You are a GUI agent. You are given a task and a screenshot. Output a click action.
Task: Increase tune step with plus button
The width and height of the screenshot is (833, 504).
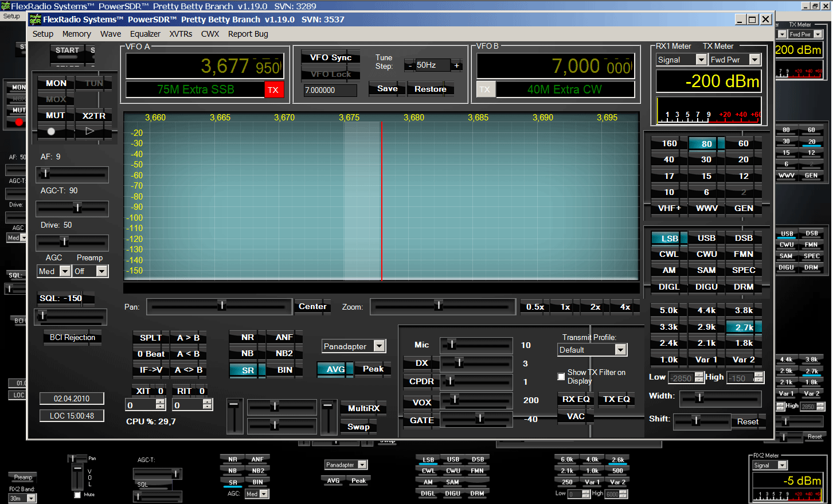(457, 65)
